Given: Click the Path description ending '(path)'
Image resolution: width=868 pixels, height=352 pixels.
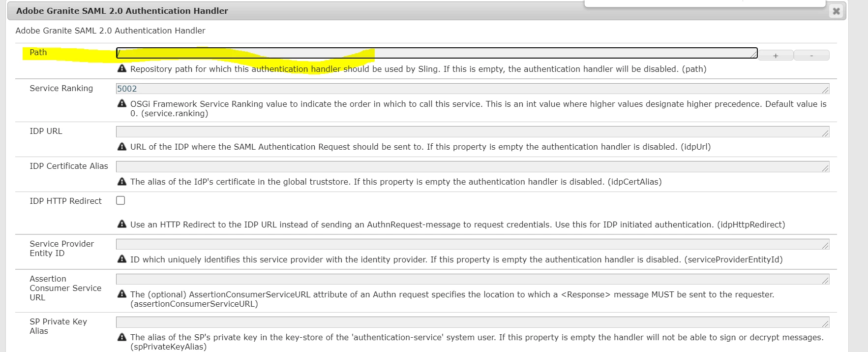Looking at the screenshot, I should pos(418,69).
